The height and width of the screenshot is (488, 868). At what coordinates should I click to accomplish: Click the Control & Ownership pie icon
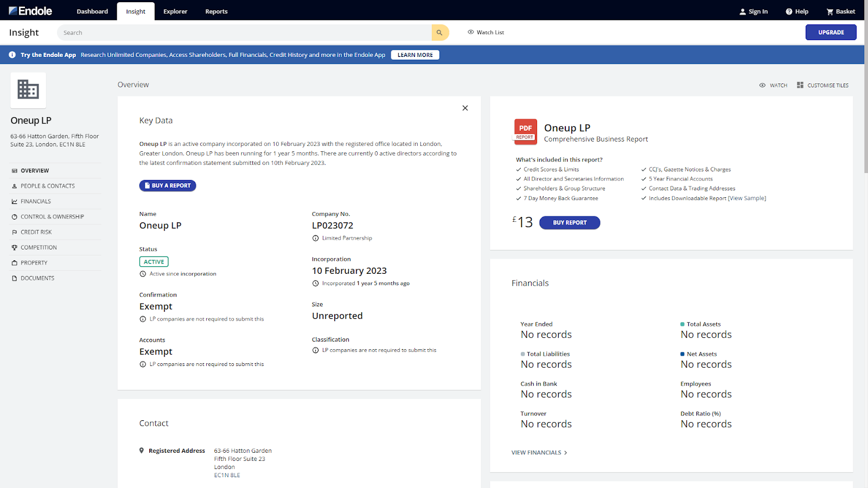click(15, 217)
